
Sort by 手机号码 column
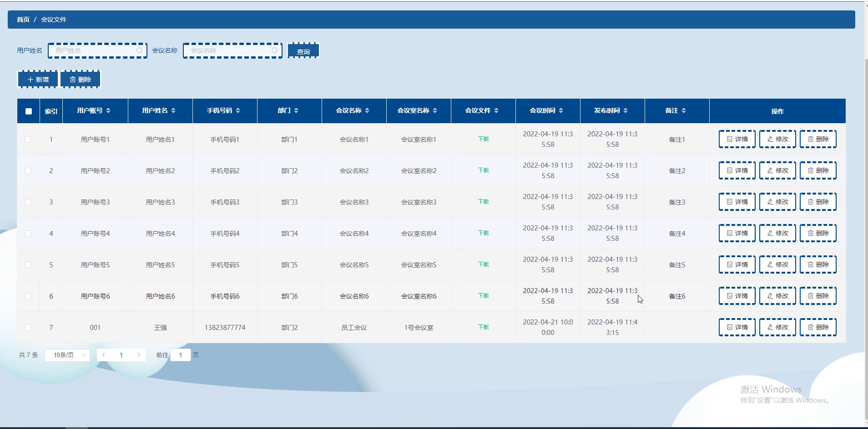click(x=238, y=110)
